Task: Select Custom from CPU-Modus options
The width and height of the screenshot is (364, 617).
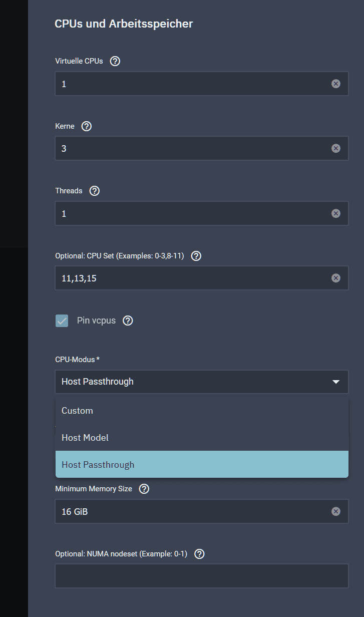Action: click(x=77, y=411)
